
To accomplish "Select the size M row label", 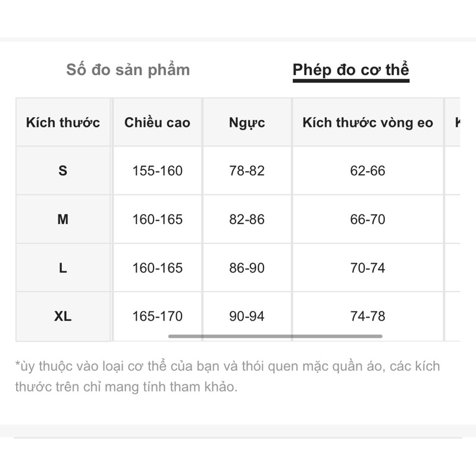I will [x=63, y=220].
